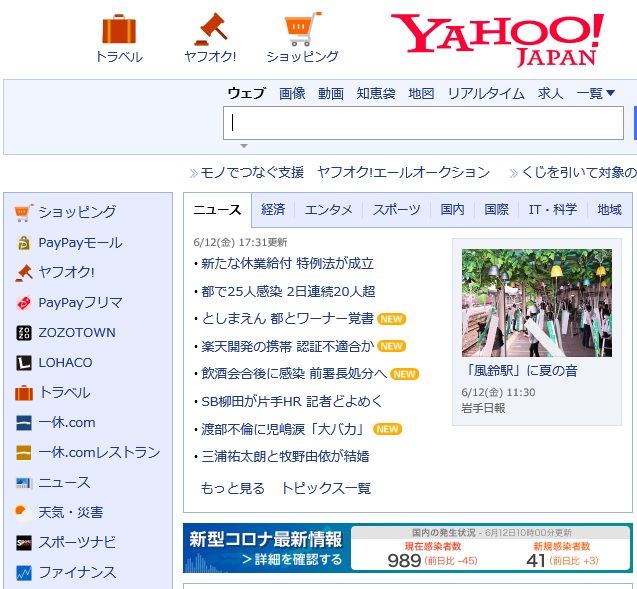Click sidebar トラベル suitcase icon
Screen dimensions: 637x589
[24, 393]
